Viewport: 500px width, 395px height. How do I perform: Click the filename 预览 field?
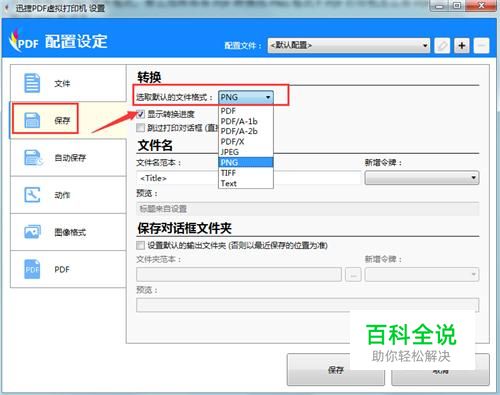pyautogui.click(x=308, y=209)
